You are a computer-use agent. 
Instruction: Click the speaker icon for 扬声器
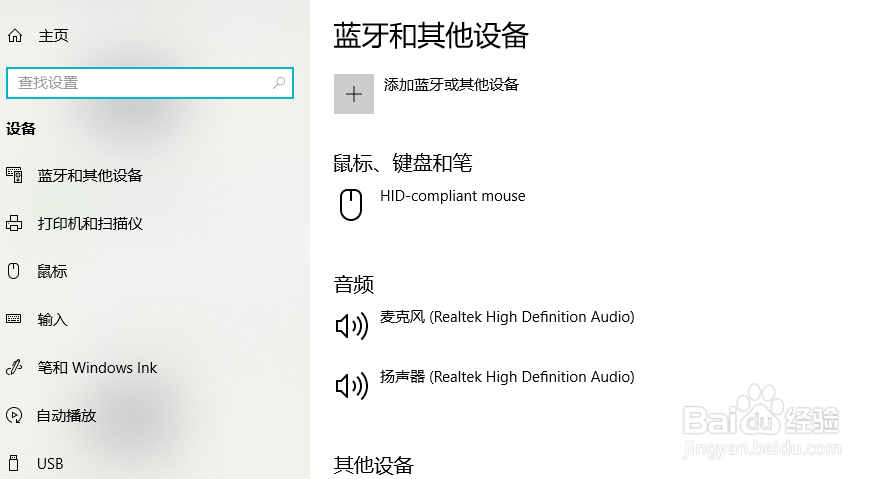(x=352, y=386)
